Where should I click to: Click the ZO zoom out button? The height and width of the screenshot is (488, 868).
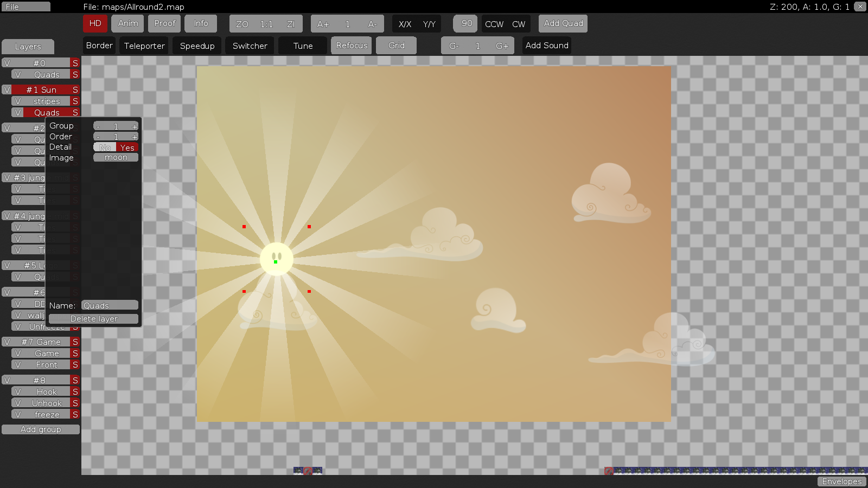[242, 24]
